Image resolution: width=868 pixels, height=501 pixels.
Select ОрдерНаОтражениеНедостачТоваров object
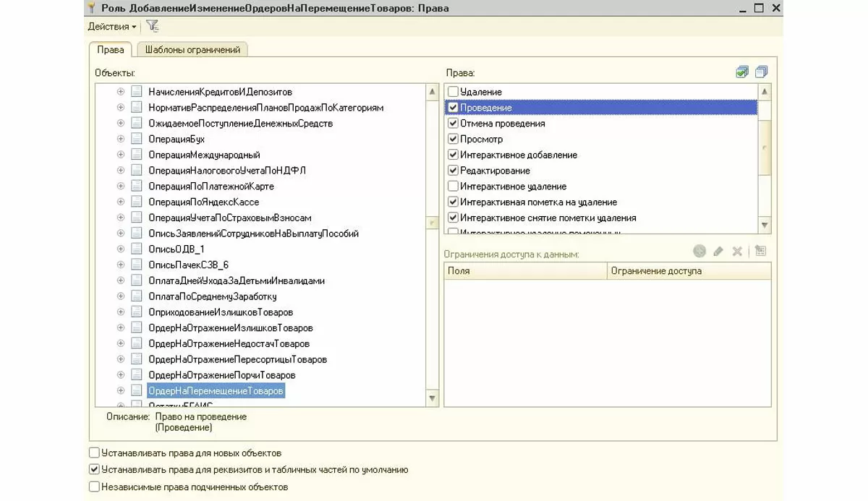(229, 343)
